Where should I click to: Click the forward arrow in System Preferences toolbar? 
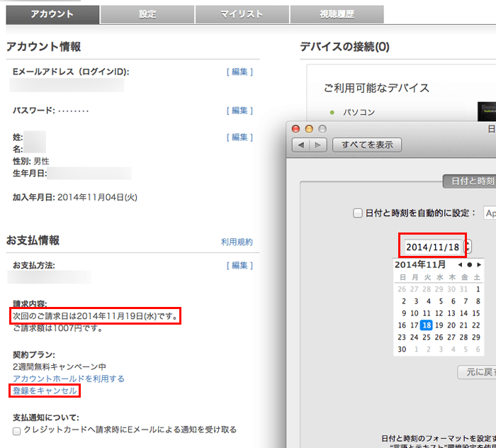coord(318,145)
